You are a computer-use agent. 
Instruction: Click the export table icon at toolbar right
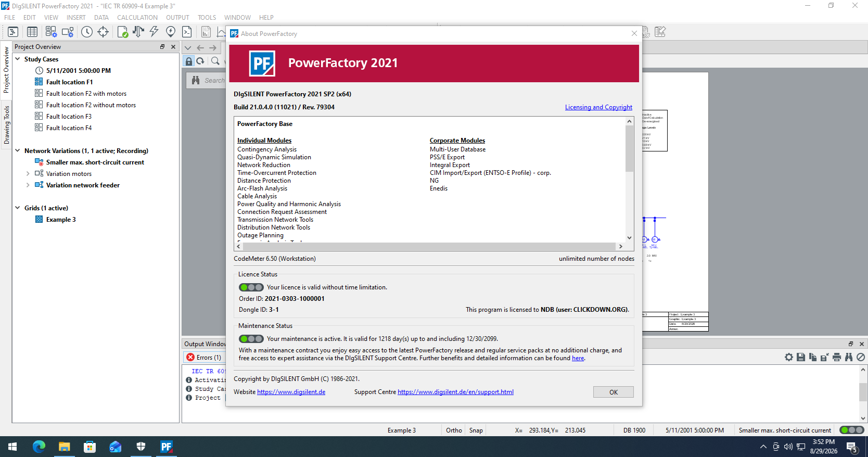[x=660, y=32]
